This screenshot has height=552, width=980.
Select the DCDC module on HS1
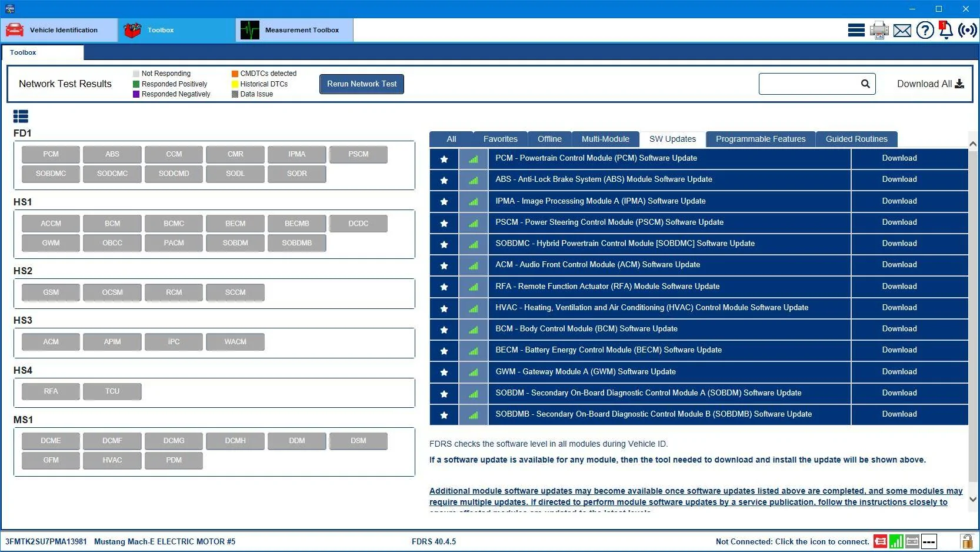pyautogui.click(x=358, y=224)
